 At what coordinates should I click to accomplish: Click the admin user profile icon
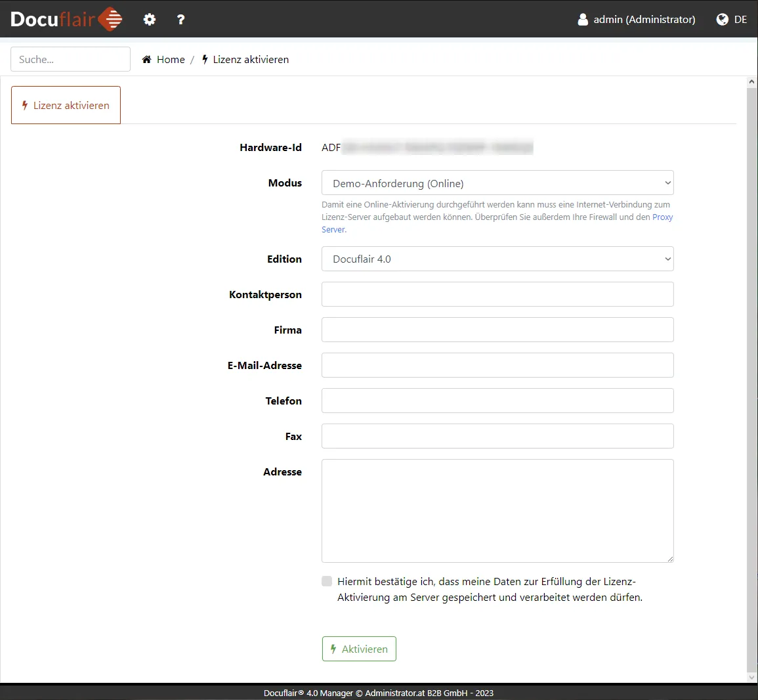[583, 20]
